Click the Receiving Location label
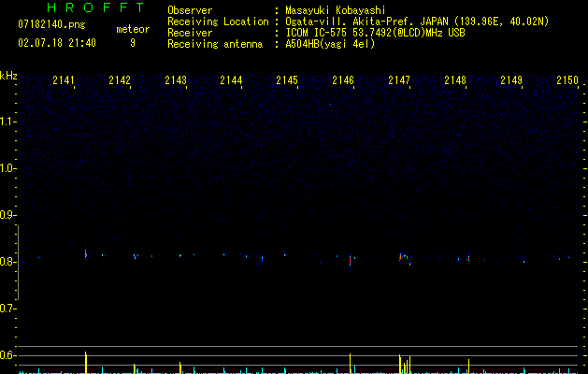This screenshot has width=588, height=374. tap(218, 22)
